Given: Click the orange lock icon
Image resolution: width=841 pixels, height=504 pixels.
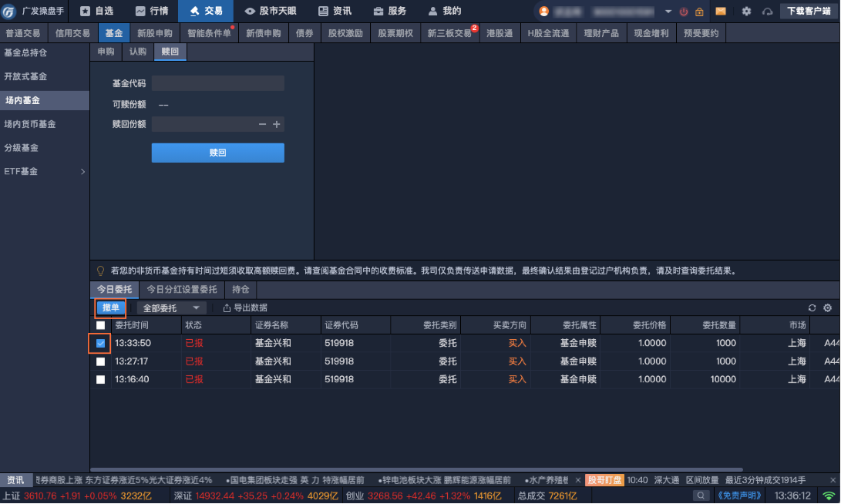Looking at the screenshot, I should [698, 12].
